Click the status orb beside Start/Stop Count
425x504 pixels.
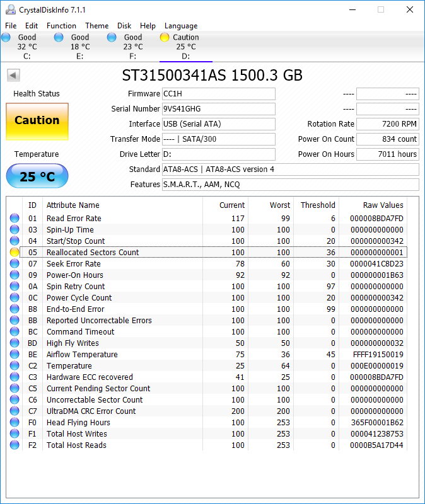click(15, 241)
